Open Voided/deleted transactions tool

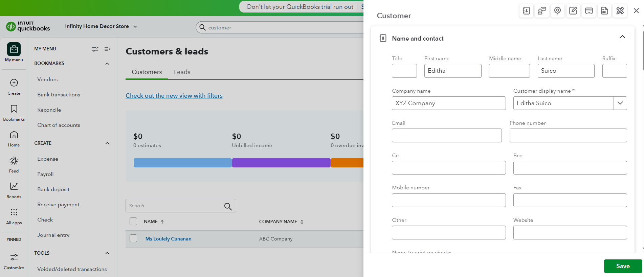(x=72, y=269)
